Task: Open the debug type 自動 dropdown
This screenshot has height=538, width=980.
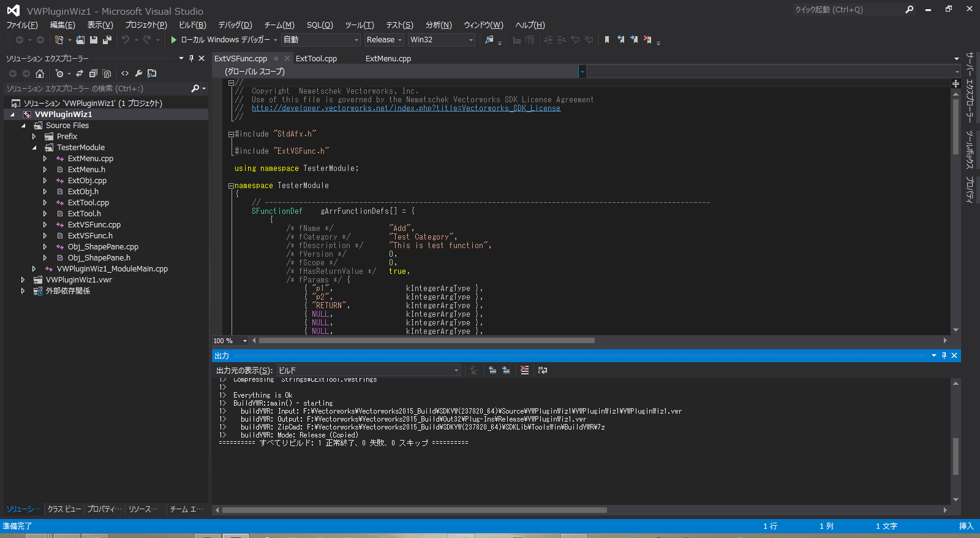Action: (x=321, y=40)
